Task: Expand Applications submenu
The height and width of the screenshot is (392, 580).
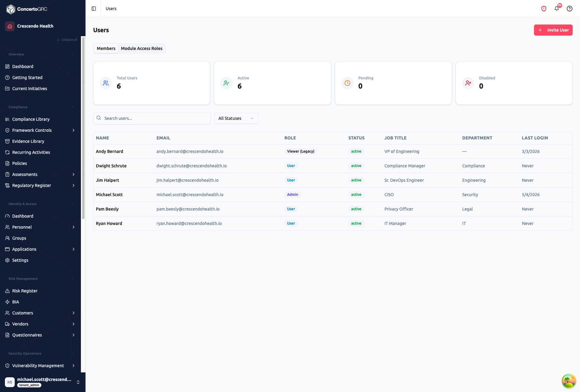Action: (x=74, y=249)
